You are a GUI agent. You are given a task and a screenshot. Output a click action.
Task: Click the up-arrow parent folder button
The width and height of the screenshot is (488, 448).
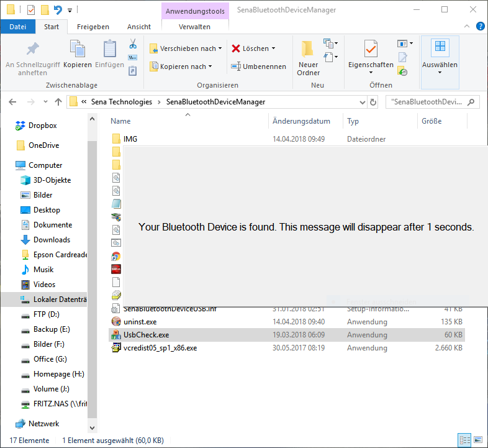tap(58, 102)
